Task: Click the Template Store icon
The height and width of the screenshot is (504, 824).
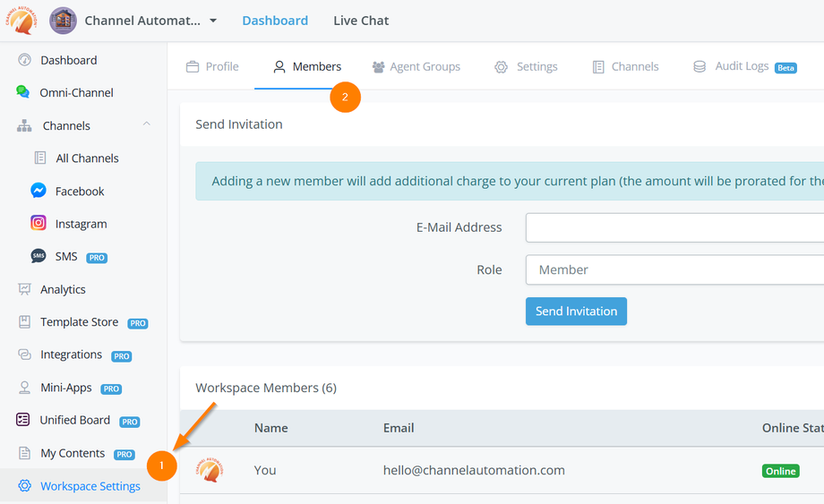Action: [x=24, y=322]
